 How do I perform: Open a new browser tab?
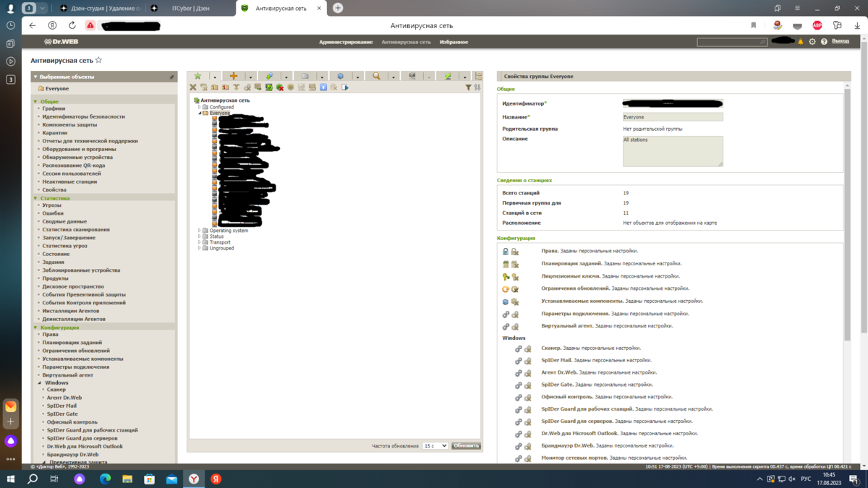pos(338,8)
